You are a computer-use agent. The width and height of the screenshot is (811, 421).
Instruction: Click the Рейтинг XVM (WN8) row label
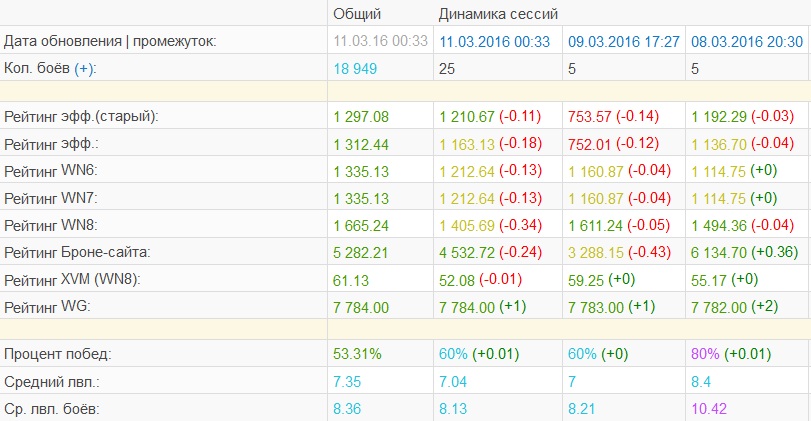point(72,280)
